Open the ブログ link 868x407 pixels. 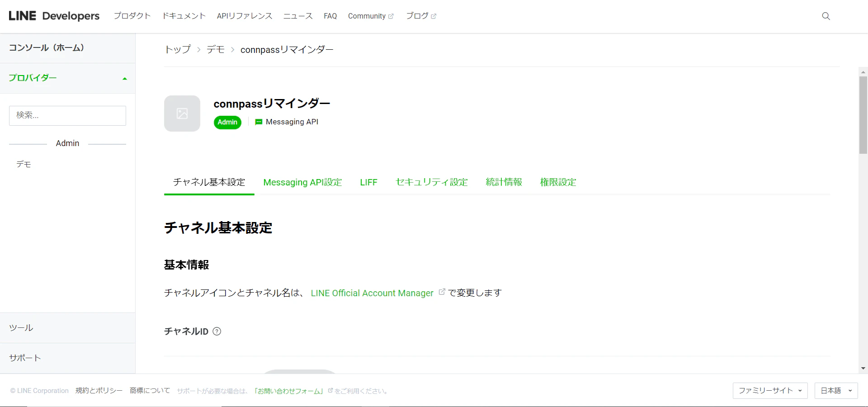pos(417,16)
